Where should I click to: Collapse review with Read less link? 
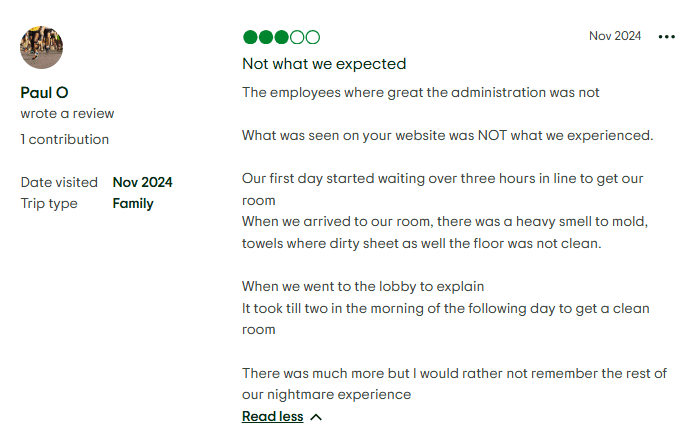coord(272,416)
